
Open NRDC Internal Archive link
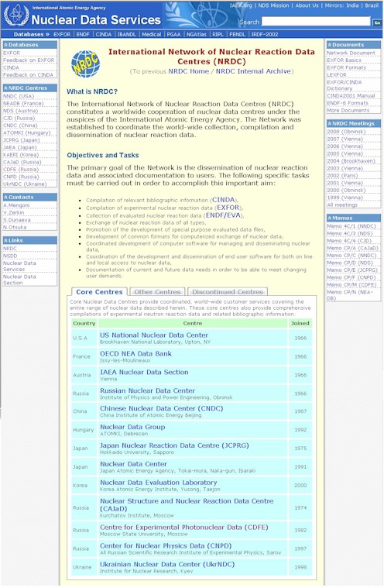tap(253, 71)
